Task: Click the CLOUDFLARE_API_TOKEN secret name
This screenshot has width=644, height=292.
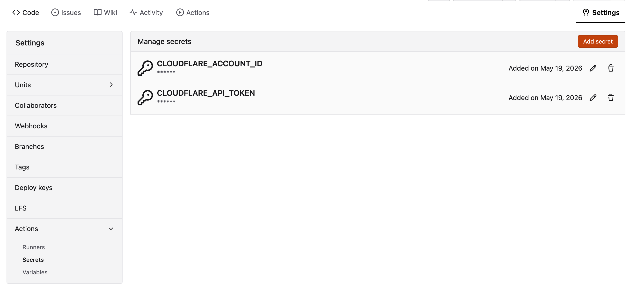Action: 206,93
